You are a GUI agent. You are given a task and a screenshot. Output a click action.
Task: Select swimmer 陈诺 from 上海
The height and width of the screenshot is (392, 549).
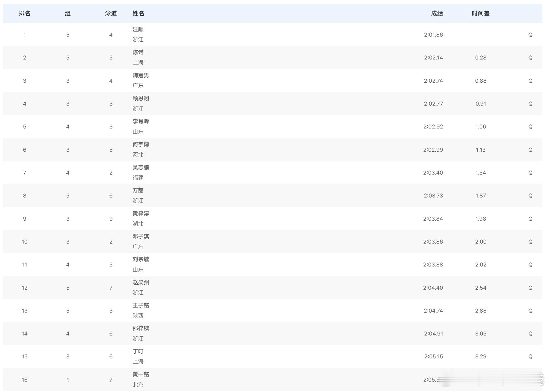coord(138,52)
